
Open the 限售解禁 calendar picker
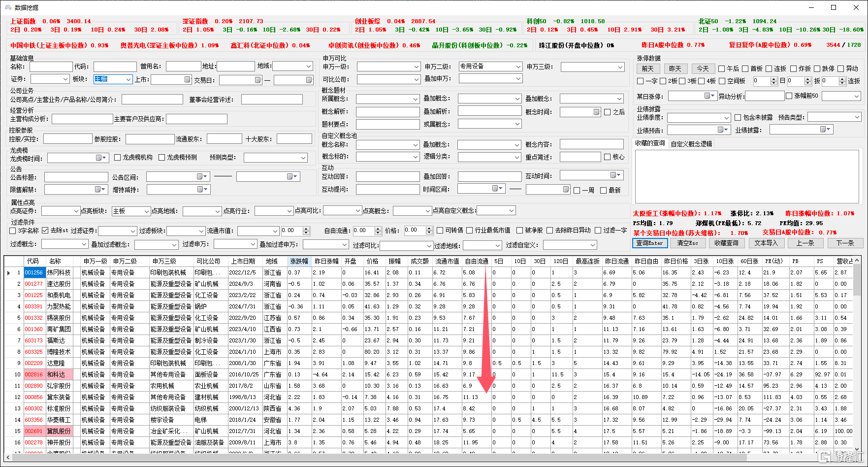100,189
